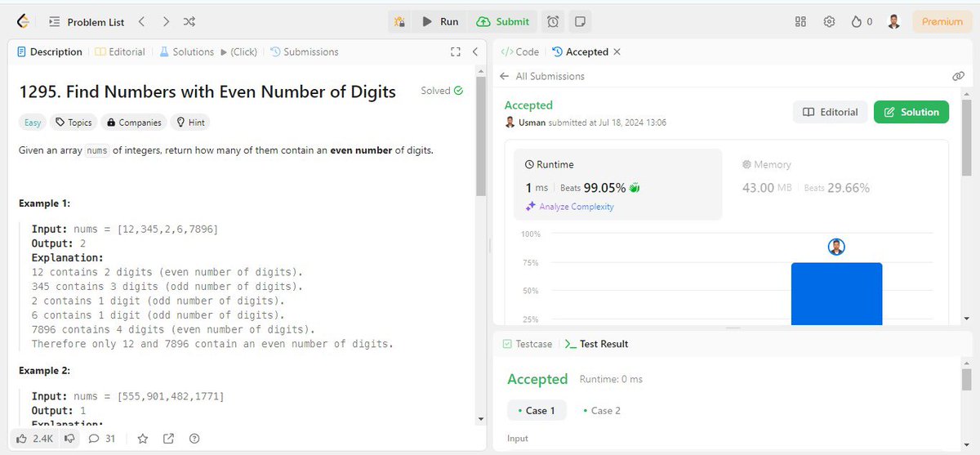Click the LeetCode logo icon
This screenshot has width=980, height=455.
pyautogui.click(x=22, y=21)
